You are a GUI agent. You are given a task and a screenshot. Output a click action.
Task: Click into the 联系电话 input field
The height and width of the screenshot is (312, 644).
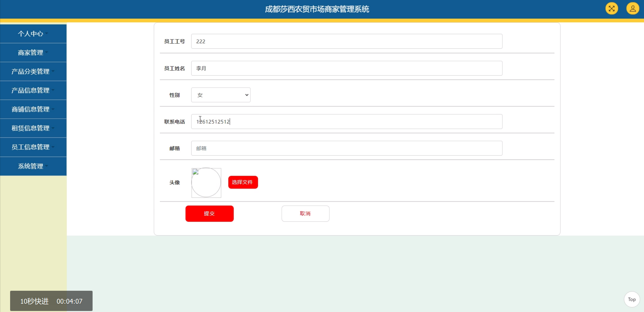(347, 122)
